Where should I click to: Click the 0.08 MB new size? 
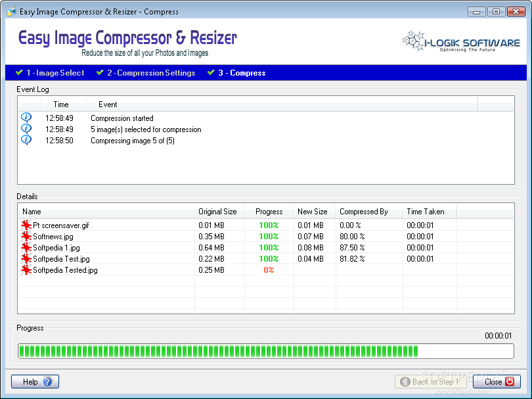click(311, 248)
